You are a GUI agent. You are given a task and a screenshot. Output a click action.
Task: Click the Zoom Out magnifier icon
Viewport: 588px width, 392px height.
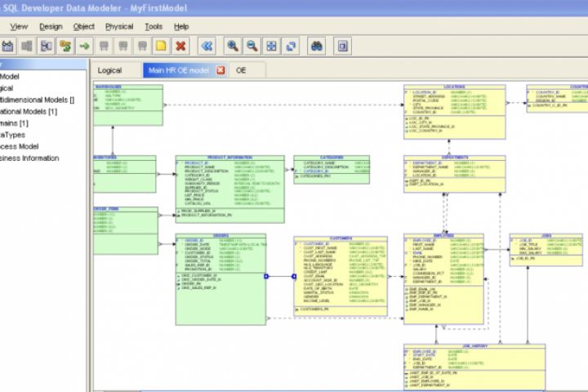pos(252,46)
